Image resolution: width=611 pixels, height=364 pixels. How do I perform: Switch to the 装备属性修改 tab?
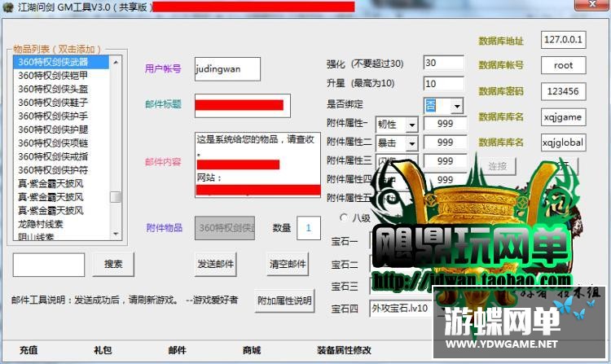click(344, 350)
